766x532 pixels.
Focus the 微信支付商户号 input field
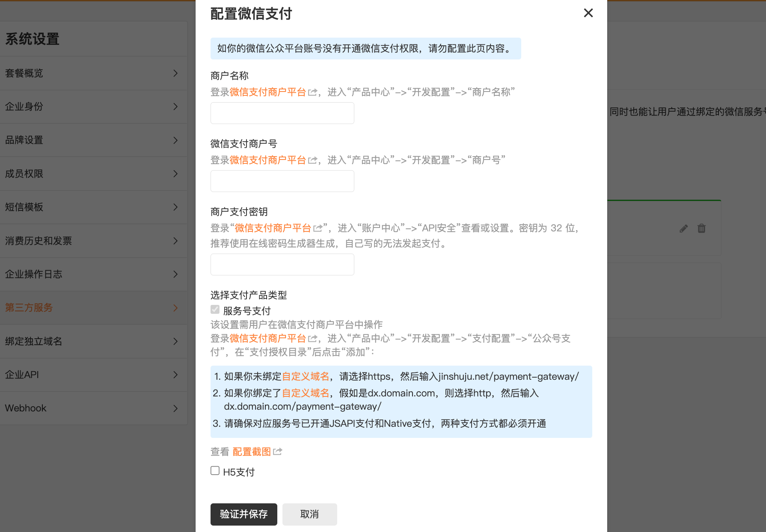click(282, 181)
